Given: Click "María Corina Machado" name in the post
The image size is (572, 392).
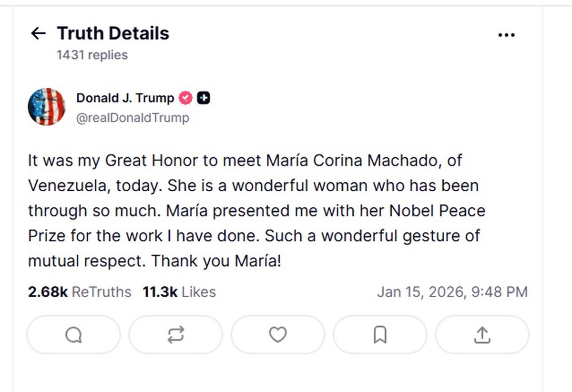Looking at the screenshot, I should (350, 160).
